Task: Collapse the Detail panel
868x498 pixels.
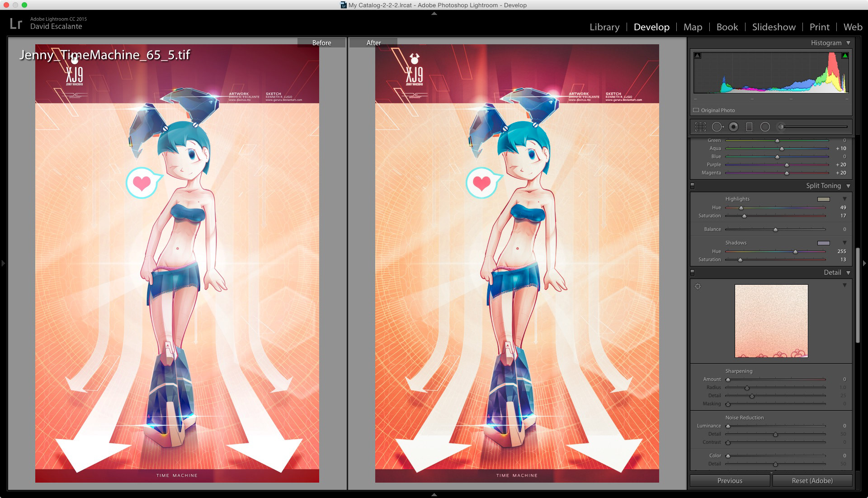Action: tap(848, 272)
